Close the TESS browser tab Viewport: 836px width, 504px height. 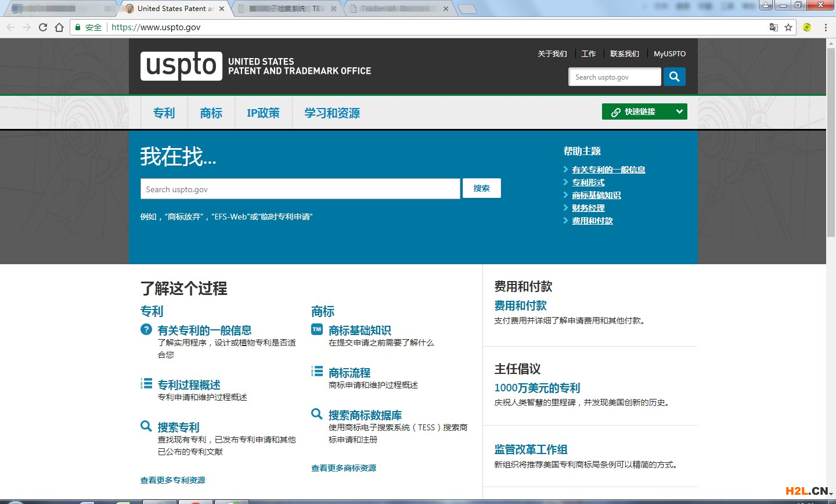334,9
